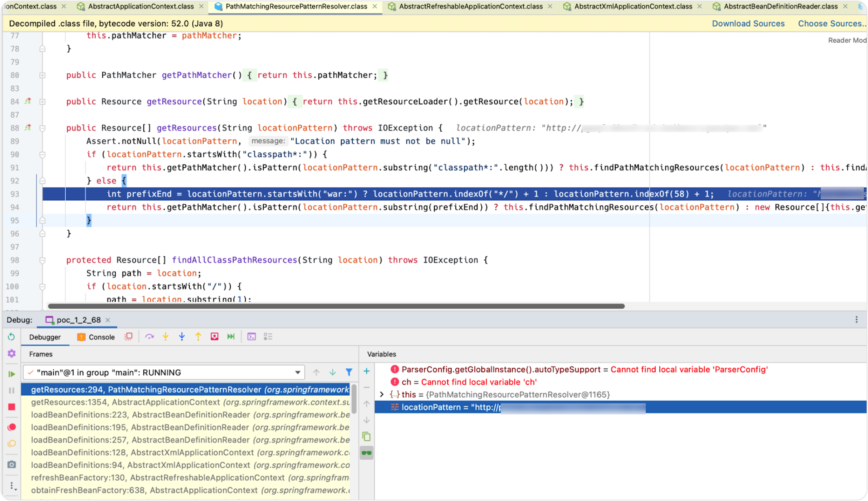
Task: Add a new watch with plus icon
Action: (x=366, y=371)
